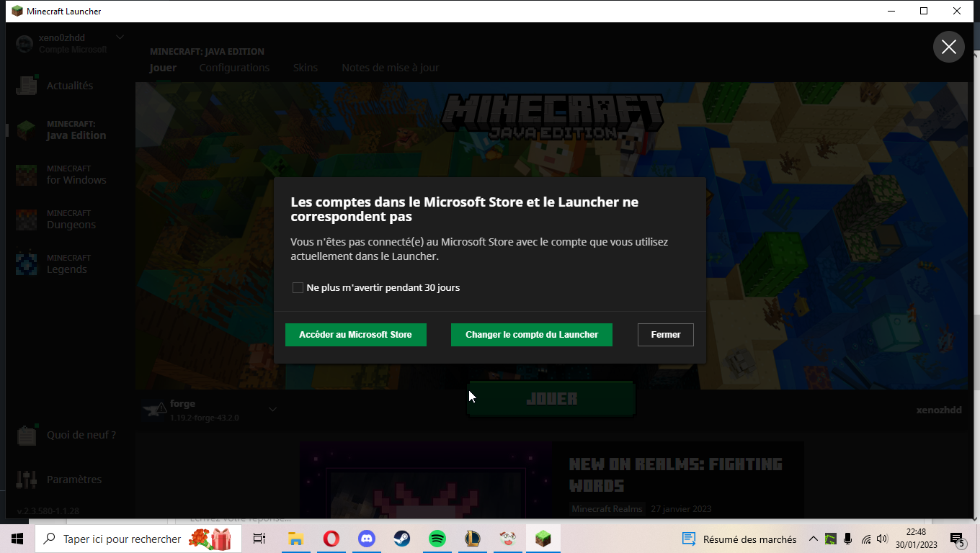Click 'Accéder au Microsoft Store' button
Screen dimensions: 980x553
(355, 335)
